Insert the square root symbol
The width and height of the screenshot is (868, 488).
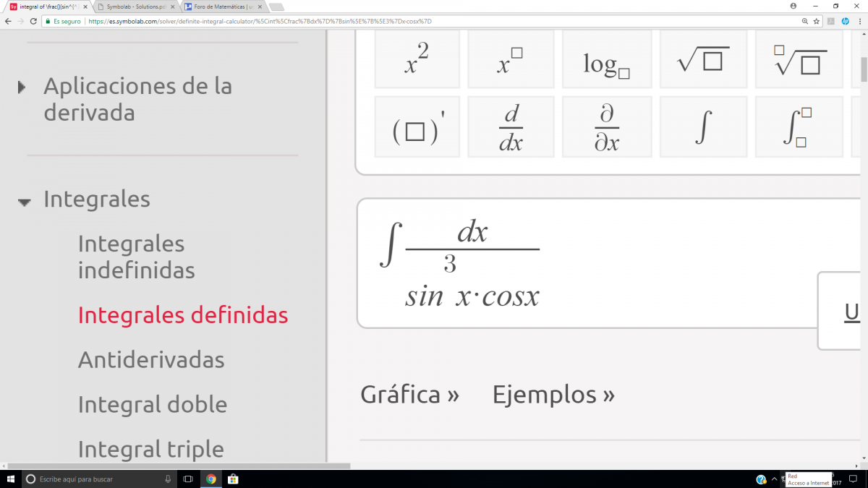pyautogui.click(x=703, y=59)
